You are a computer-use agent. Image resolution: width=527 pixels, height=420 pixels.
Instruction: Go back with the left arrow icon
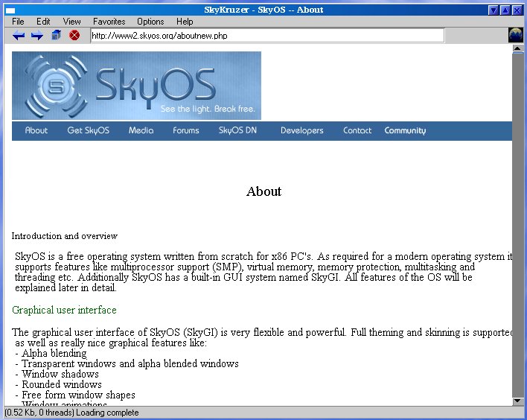19,35
